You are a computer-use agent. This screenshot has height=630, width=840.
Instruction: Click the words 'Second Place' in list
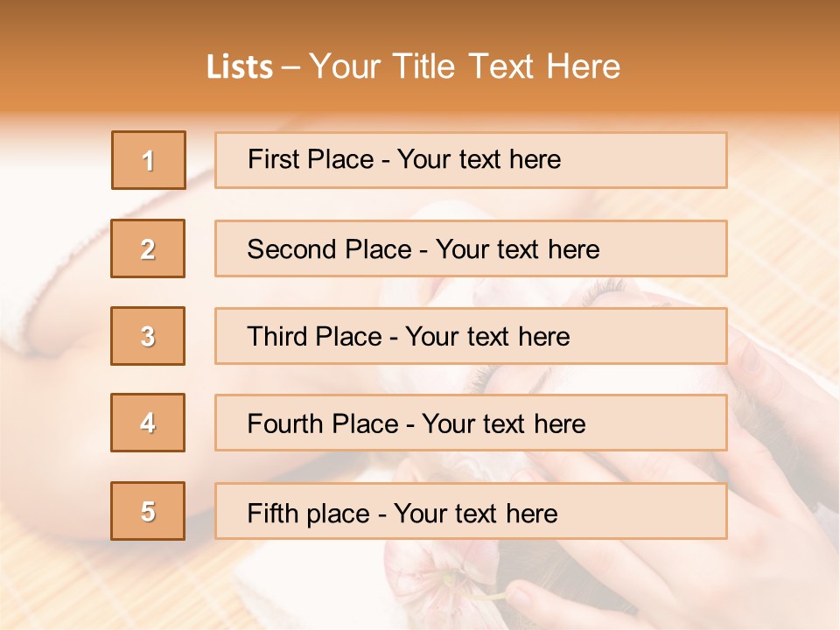[x=330, y=249]
